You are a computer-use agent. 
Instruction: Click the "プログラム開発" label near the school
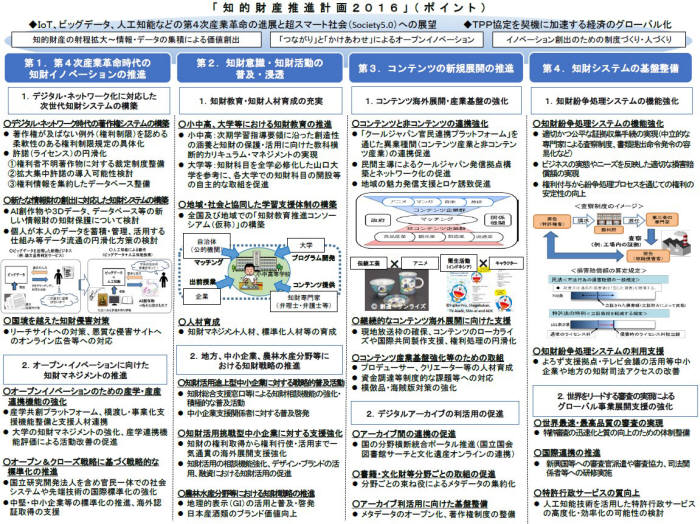click(313, 258)
